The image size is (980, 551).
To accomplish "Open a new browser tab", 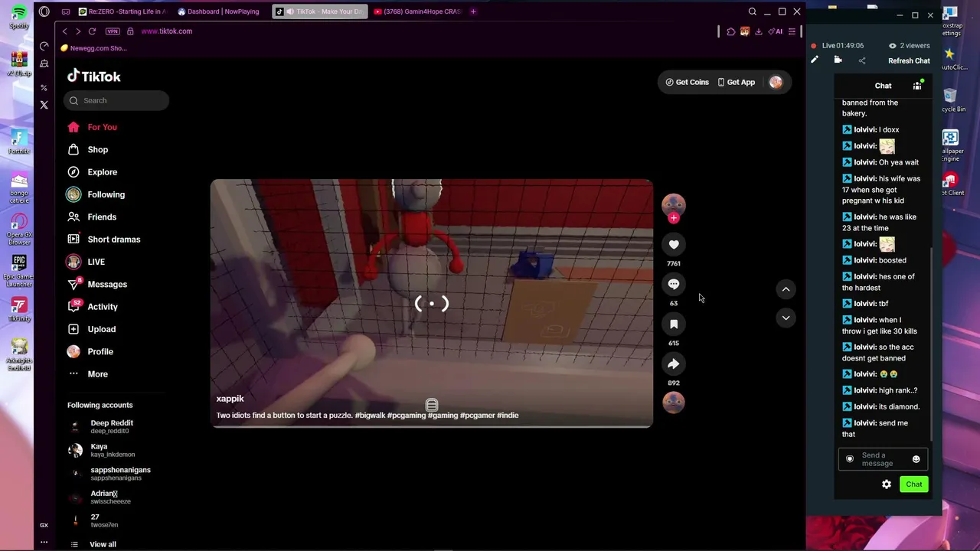I will click(x=473, y=11).
